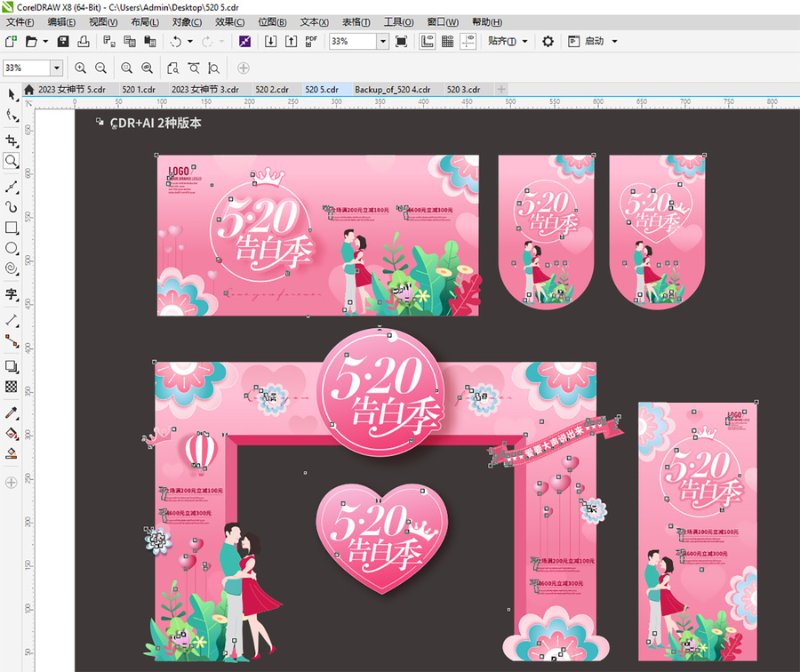Viewport: 800px width, 672px height.
Task: Click the Copy icon
Action: [x=130, y=41]
